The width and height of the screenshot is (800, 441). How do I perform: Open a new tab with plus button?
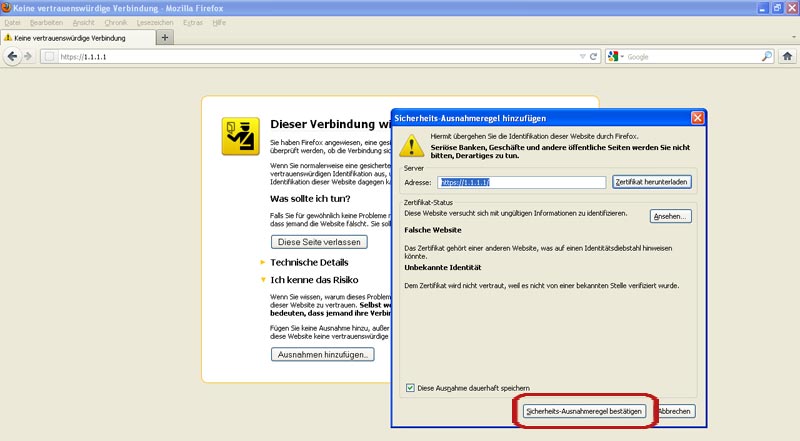165,37
